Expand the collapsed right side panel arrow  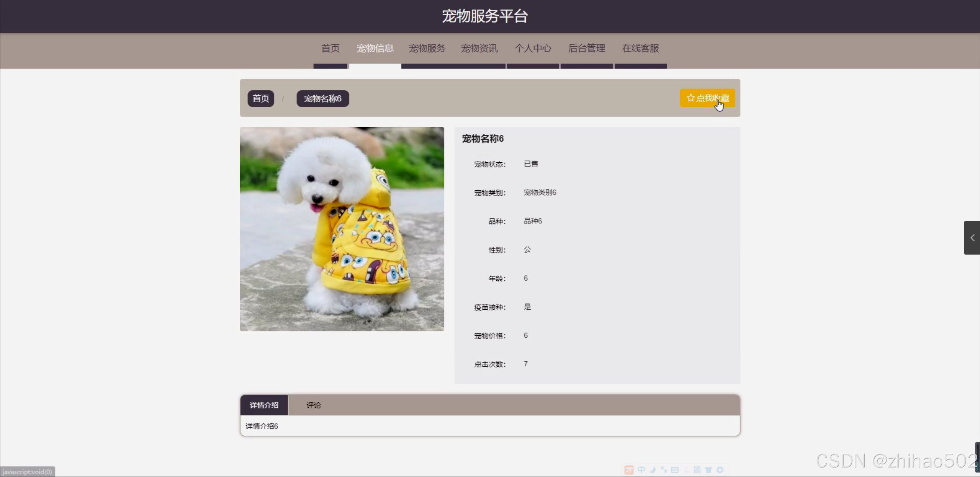coord(972,238)
